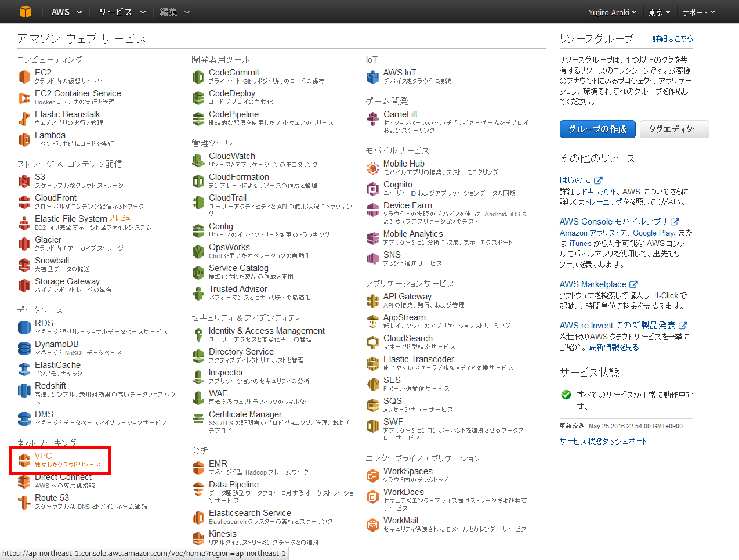Expand the AWS dropdown menu
Image resolution: width=739 pixels, height=560 pixels.
click(x=67, y=12)
